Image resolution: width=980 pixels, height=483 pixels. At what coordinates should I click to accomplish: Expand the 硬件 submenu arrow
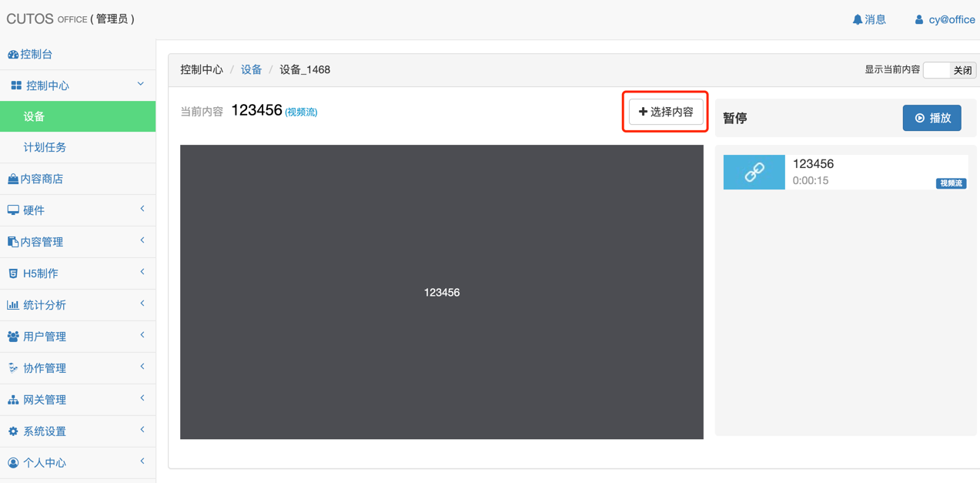142,209
